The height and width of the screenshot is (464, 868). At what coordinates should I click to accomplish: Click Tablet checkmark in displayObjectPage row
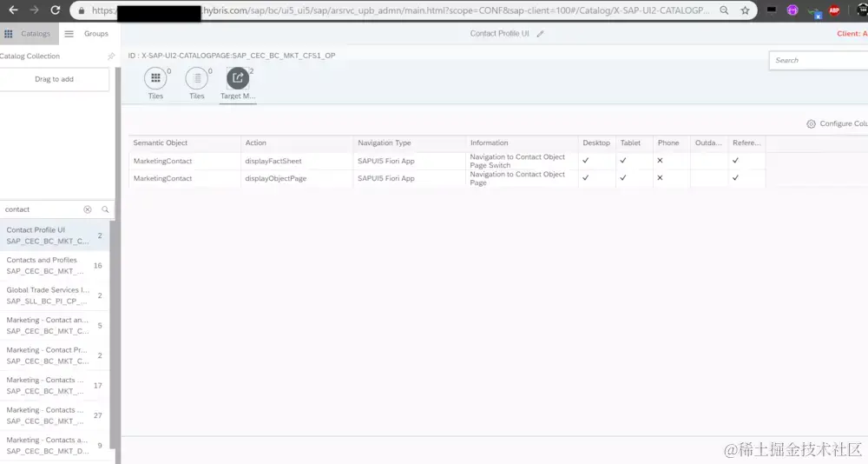pyautogui.click(x=623, y=178)
